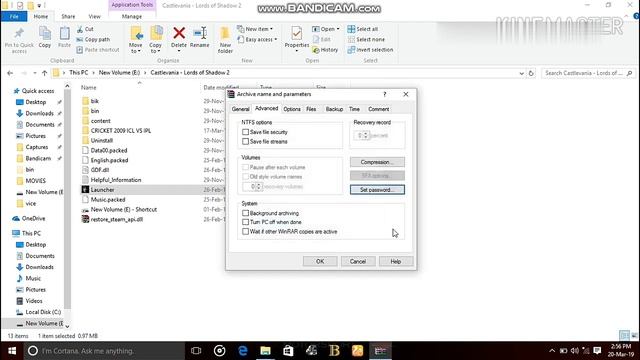Click Copy path in ribbon
The image size is (640, 360).
pyautogui.click(x=93, y=40)
